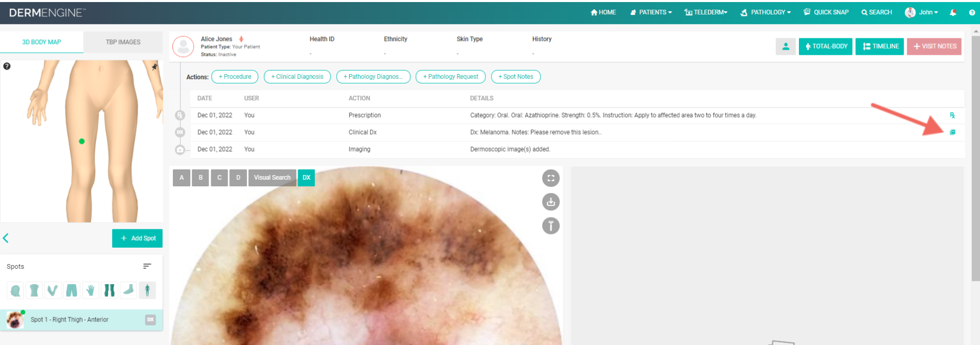Filter spots by foot icon
Viewport: 980px width, 345px height.
128,290
